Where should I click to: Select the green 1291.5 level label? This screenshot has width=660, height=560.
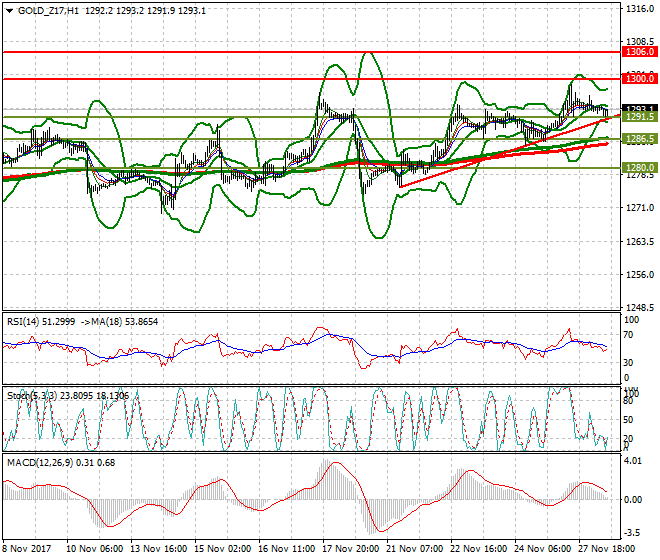click(x=640, y=117)
